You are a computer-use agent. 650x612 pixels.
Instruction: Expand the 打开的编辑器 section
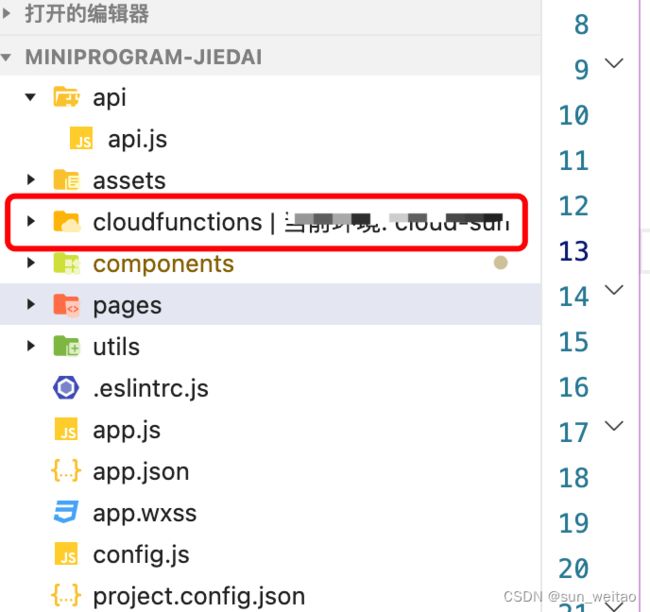click(x=6, y=13)
